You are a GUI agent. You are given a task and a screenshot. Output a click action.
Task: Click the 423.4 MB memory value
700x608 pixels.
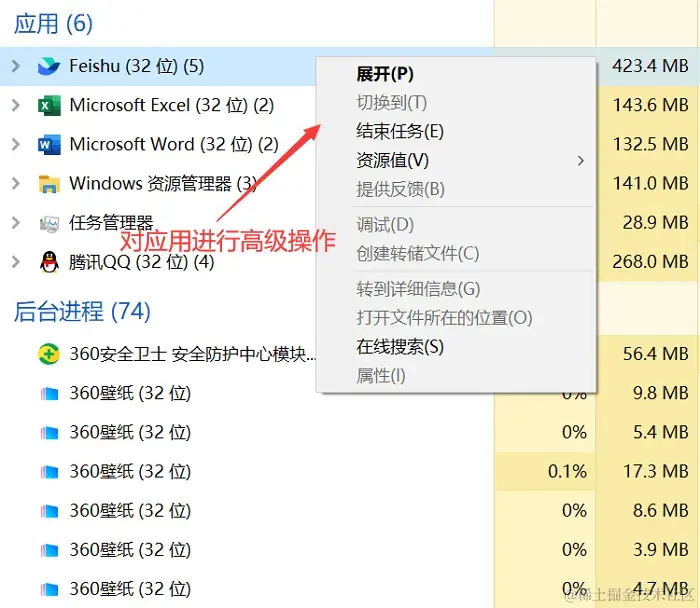(x=650, y=66)
